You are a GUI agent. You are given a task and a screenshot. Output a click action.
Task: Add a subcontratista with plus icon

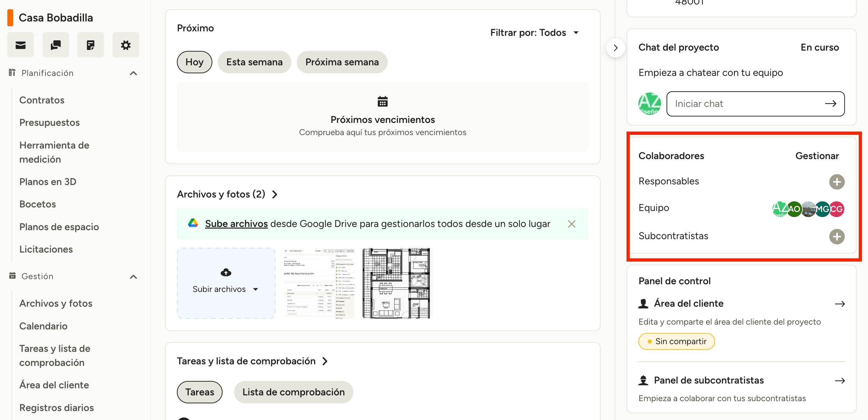pos(837,237)
